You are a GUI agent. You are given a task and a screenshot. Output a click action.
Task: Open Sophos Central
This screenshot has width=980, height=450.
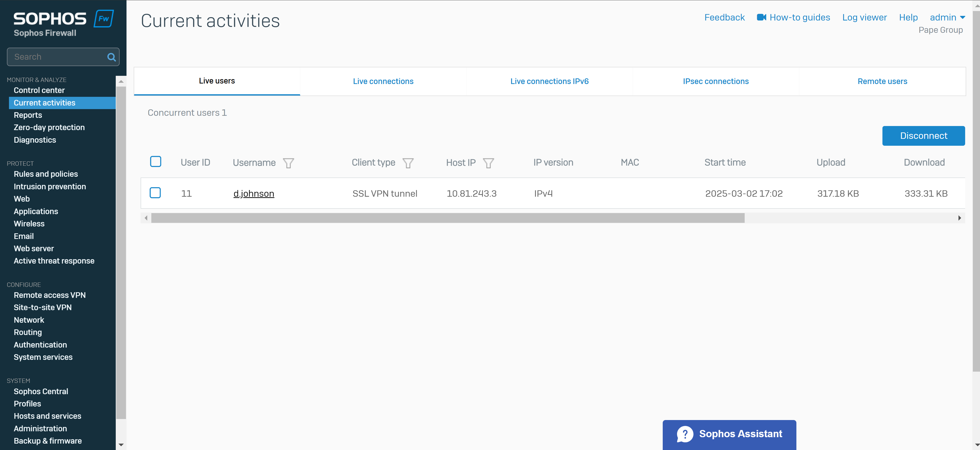[41, 391]
